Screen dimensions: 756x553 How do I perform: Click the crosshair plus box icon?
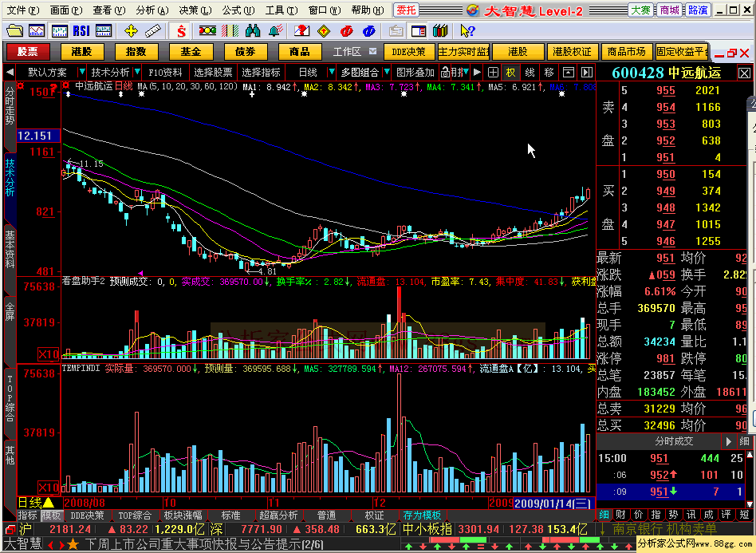[493, 73]
